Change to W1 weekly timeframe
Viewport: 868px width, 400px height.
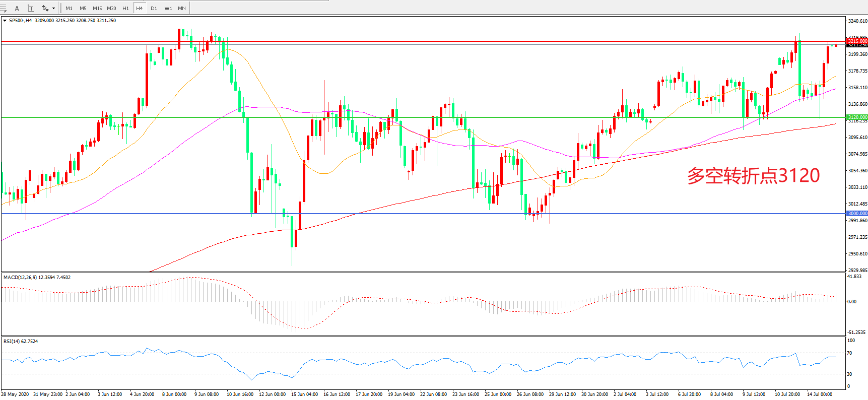click(x=168, y=8)
